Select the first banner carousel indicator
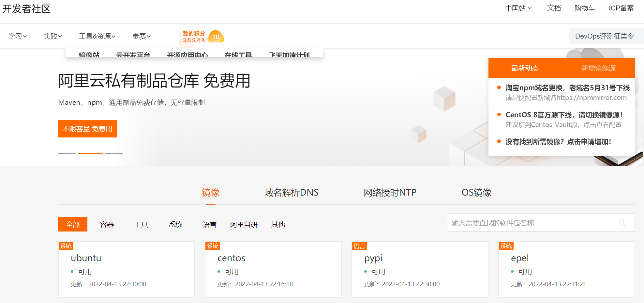This screenshot has width=644, height=303. (67, 153)
